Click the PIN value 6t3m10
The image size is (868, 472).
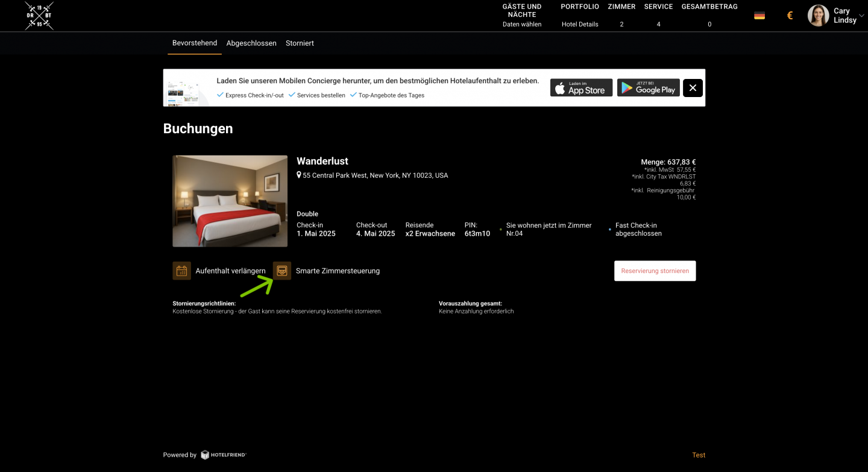pos(477,233)
